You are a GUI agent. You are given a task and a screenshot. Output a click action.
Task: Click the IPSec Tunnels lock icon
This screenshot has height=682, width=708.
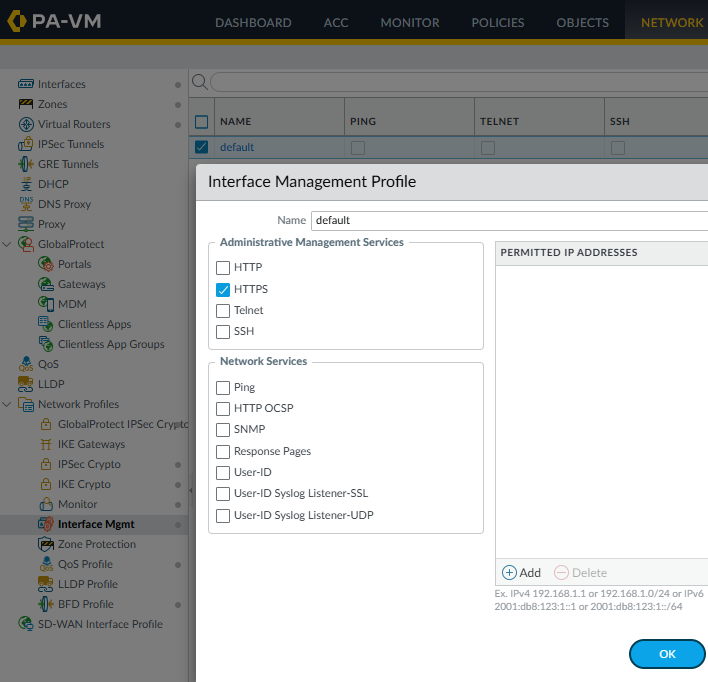(27, 144)
